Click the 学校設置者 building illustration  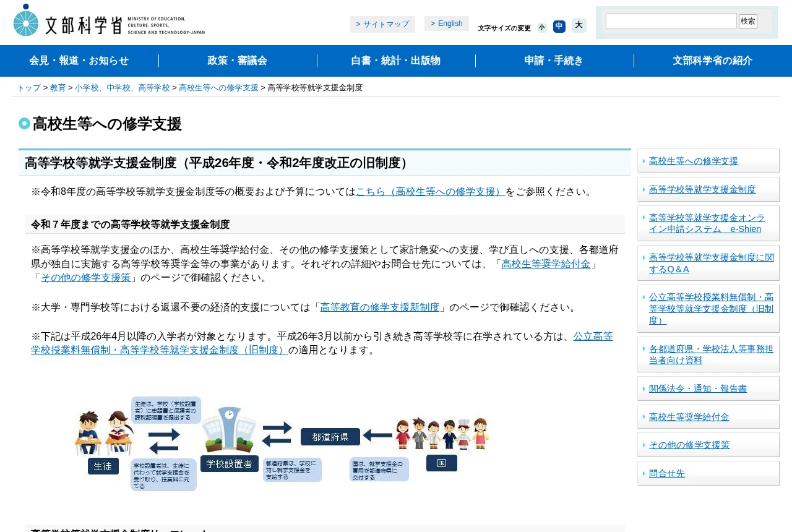point(230,429)
